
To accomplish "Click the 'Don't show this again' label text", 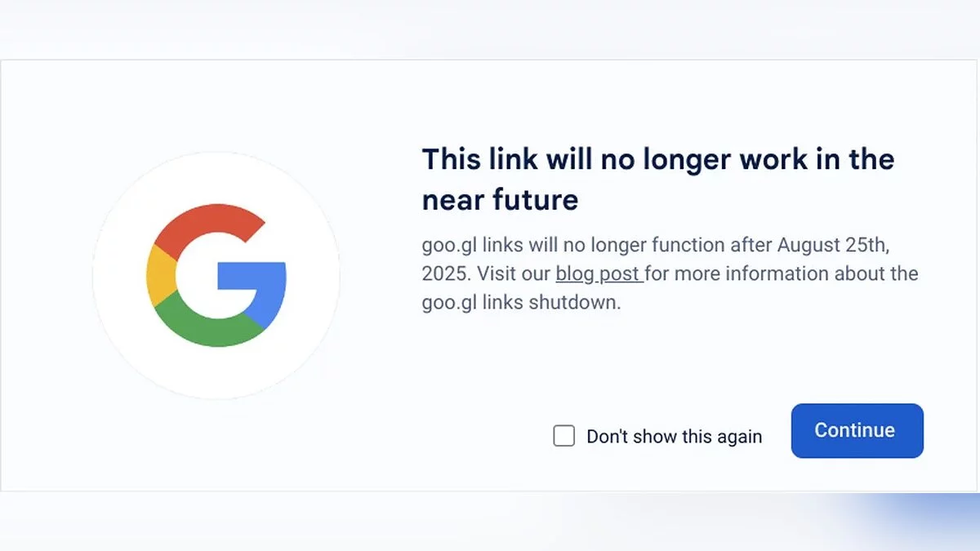I will (674, 437).
